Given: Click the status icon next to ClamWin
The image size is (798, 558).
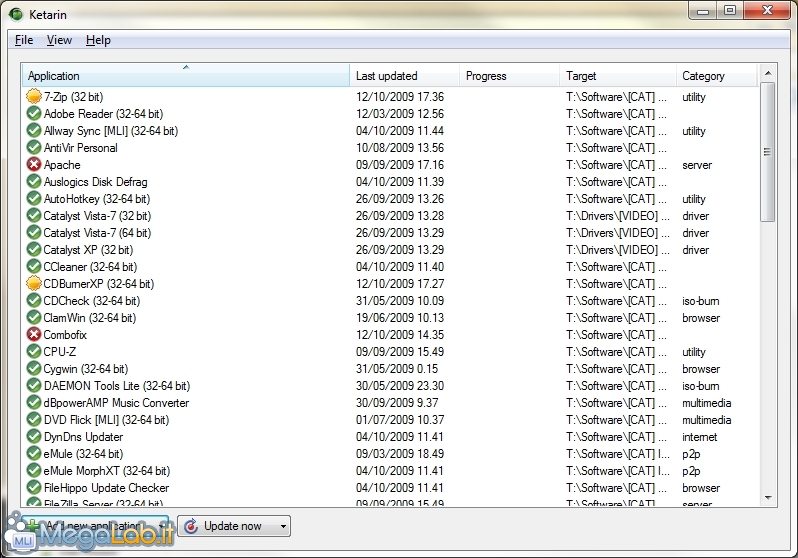Looking at the screenshot, I should 34,318.
